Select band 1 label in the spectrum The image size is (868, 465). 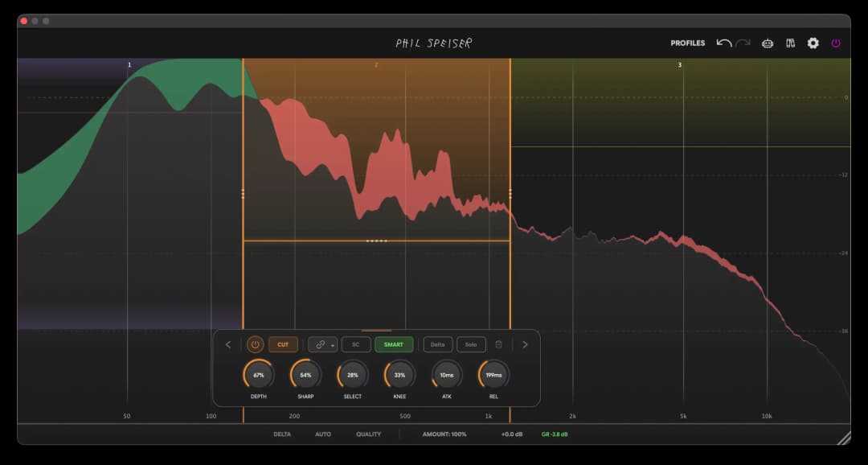point(129,64)
